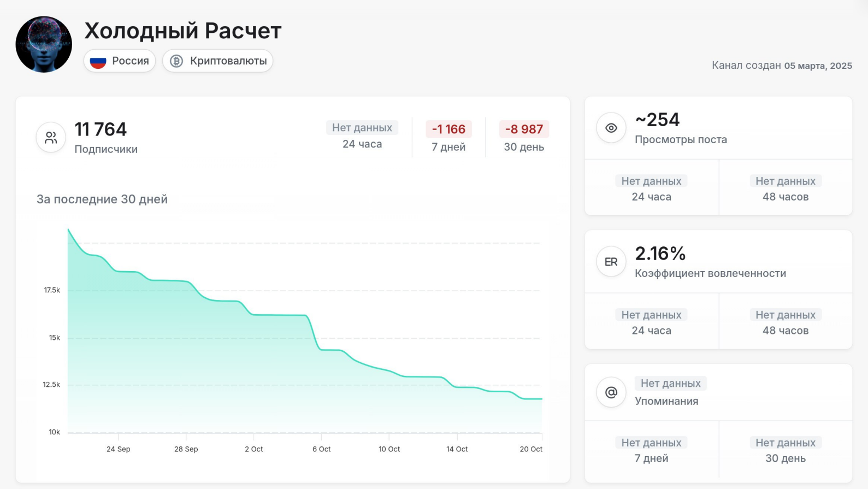This screenshot has width=868, height=489.
Task: Click the 7 дней cell under mentions
Action: (x=651, y=450)
